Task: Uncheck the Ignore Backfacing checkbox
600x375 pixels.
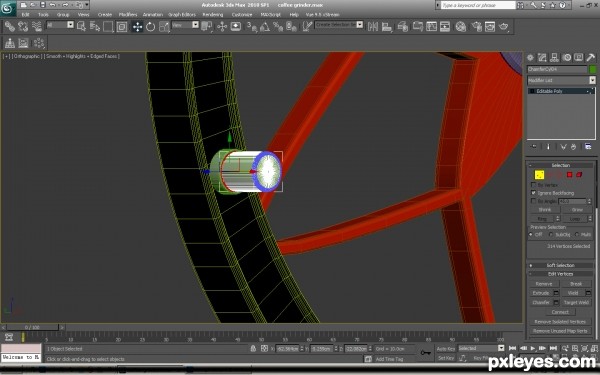Action: tap(533, 193)
